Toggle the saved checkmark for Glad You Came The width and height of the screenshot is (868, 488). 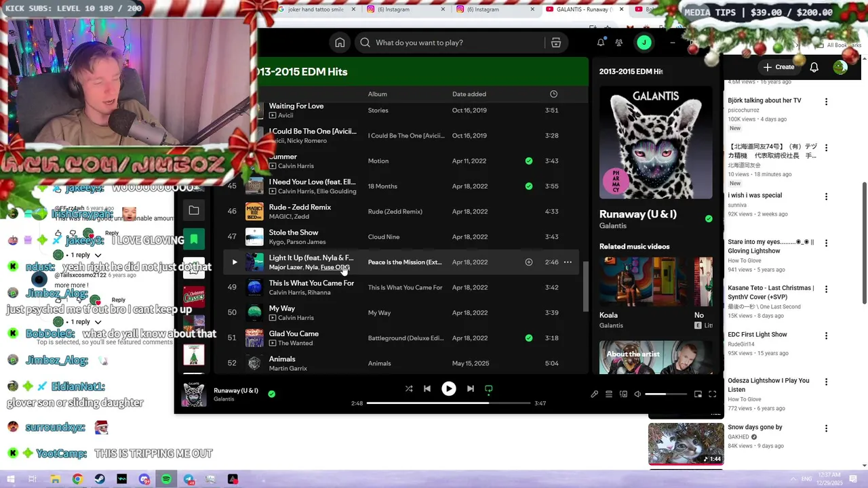(529, 338)
